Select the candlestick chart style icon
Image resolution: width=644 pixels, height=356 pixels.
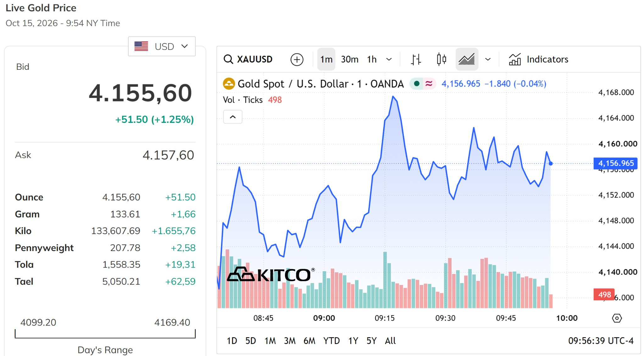441,59
